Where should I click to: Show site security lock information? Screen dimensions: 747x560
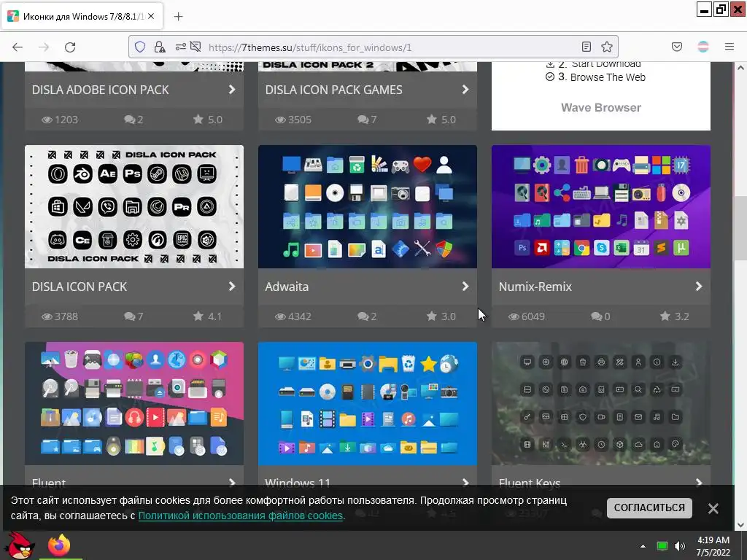[x=160, y=47]
